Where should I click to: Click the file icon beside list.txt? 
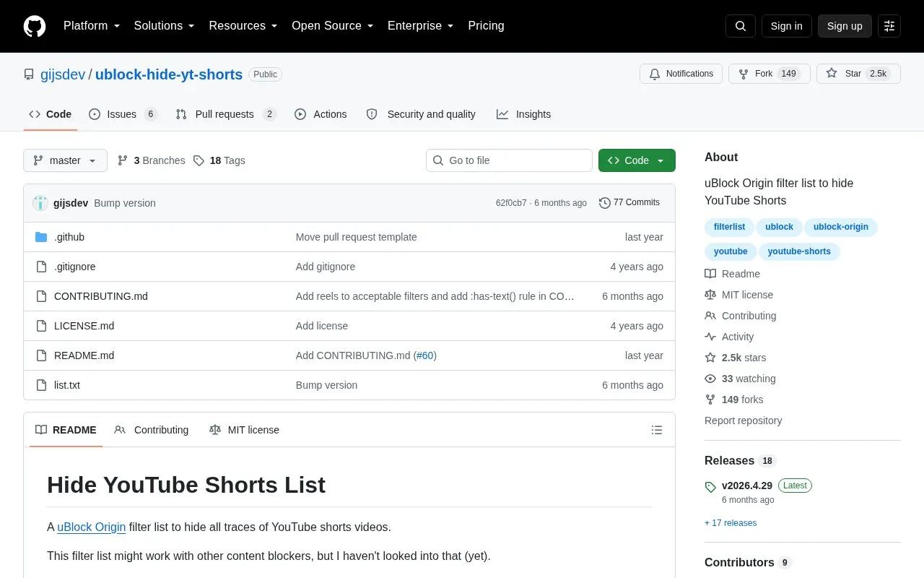coord(41,385)
